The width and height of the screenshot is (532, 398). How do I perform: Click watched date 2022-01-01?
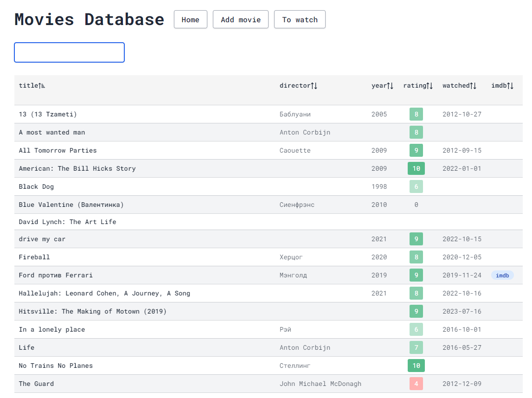pos(462,169)
